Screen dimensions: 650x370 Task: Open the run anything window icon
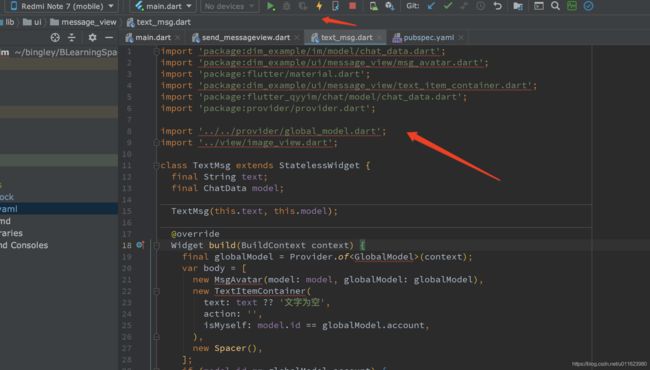click(538, 6)
